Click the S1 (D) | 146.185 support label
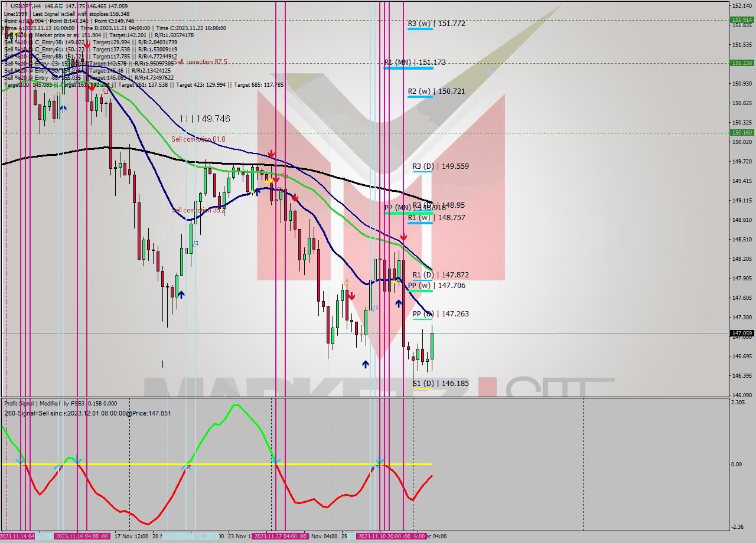 [x=441, y=384]
